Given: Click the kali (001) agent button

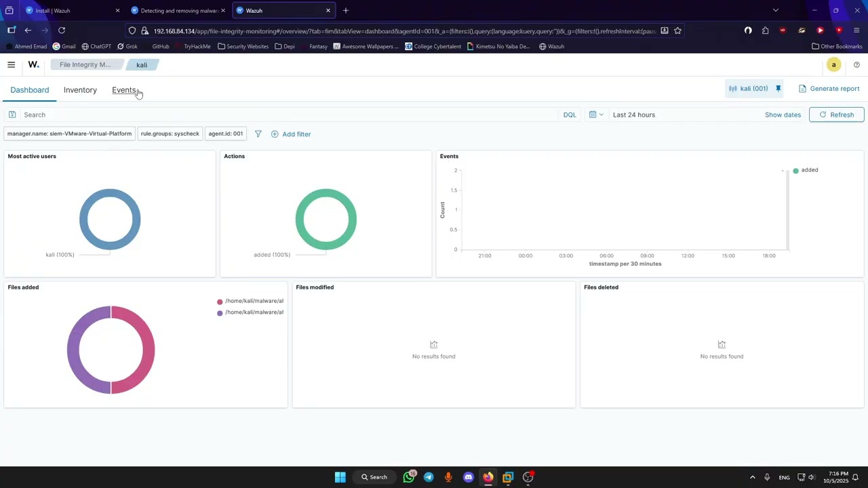Looking at the screenshot, I should 748,89.
